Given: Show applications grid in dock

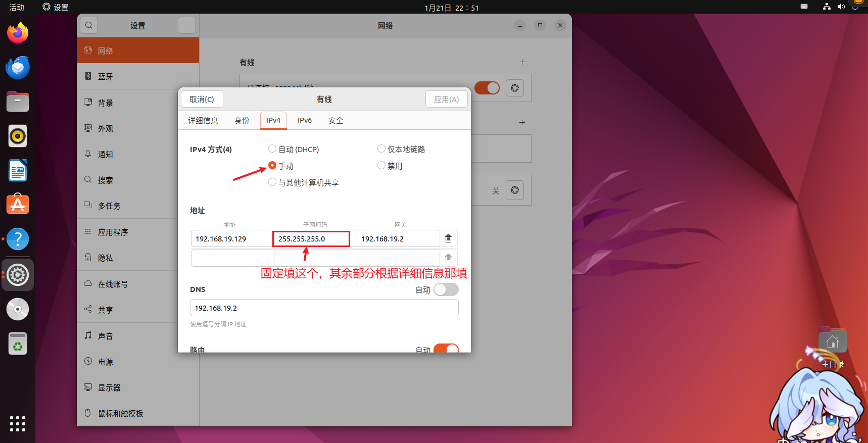Looking at the screenshot, I should point(18,423).
